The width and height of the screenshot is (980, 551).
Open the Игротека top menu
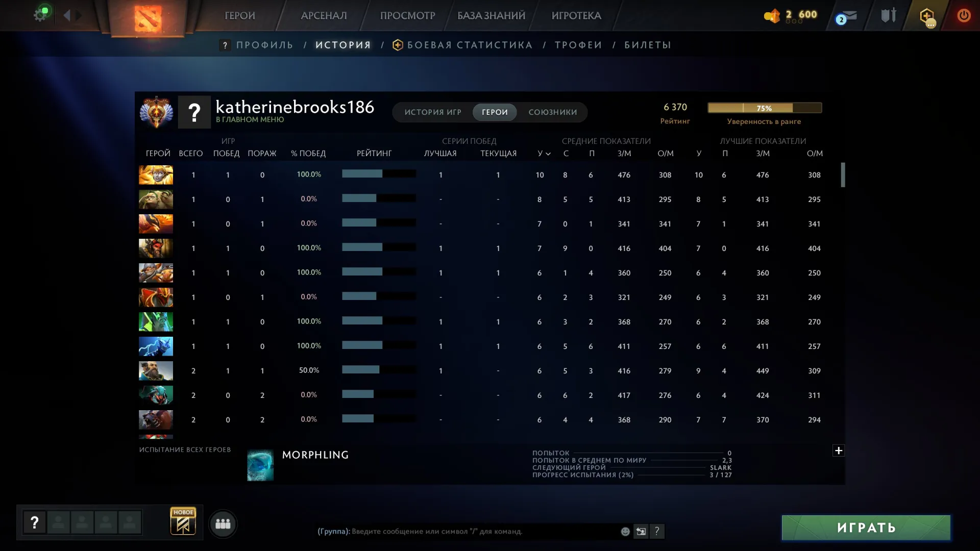576,16
